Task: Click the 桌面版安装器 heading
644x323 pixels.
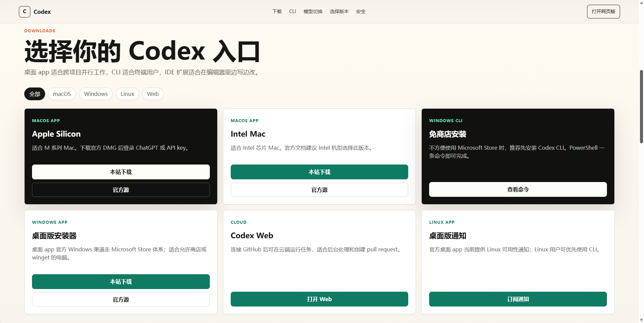Action: (54, 236)
